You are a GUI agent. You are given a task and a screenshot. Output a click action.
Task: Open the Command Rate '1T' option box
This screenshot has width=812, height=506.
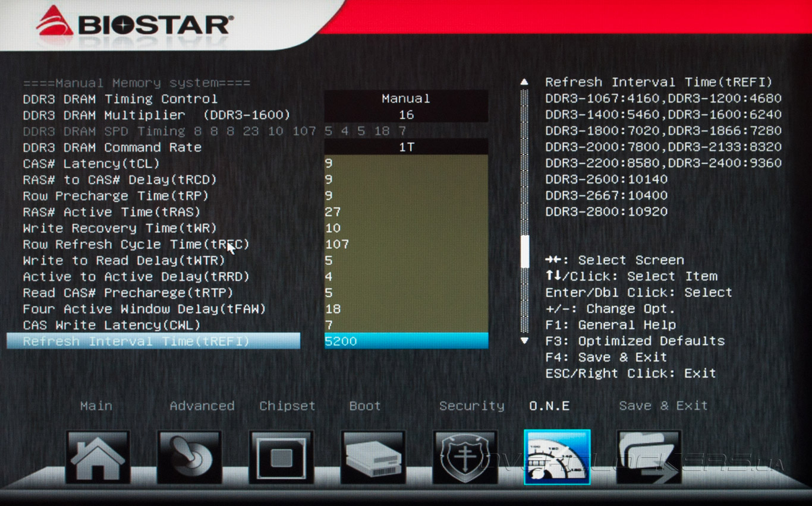click(406, 147)
